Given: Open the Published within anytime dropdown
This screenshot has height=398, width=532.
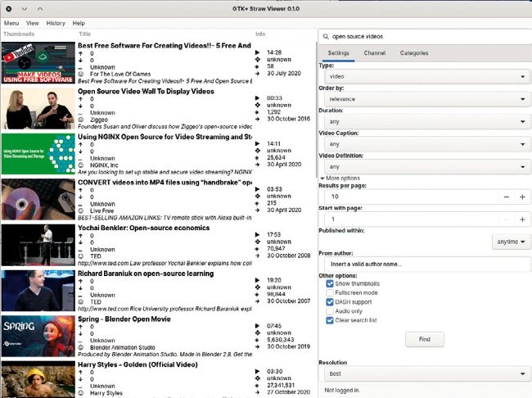Looking at the screenshot, I should coord(511,242).
